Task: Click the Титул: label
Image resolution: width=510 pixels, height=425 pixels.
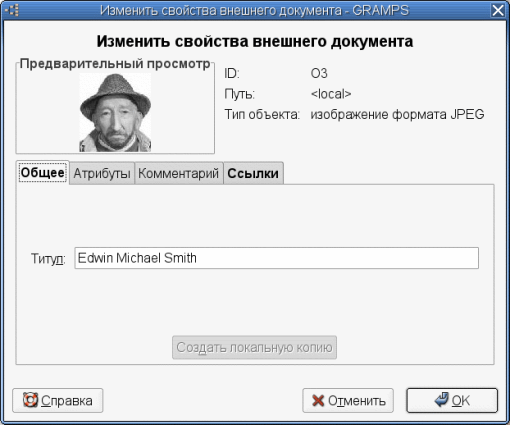Action: tap(48, 258)
